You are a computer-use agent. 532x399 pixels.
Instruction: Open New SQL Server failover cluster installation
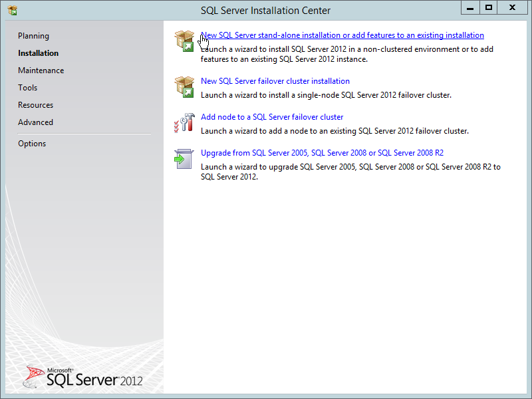coord(275,81)
